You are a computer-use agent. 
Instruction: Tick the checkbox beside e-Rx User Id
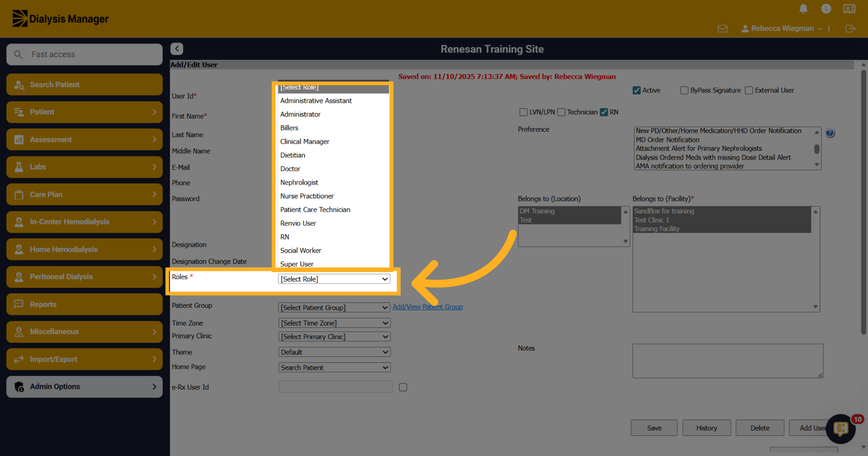[x=403, y=387]
